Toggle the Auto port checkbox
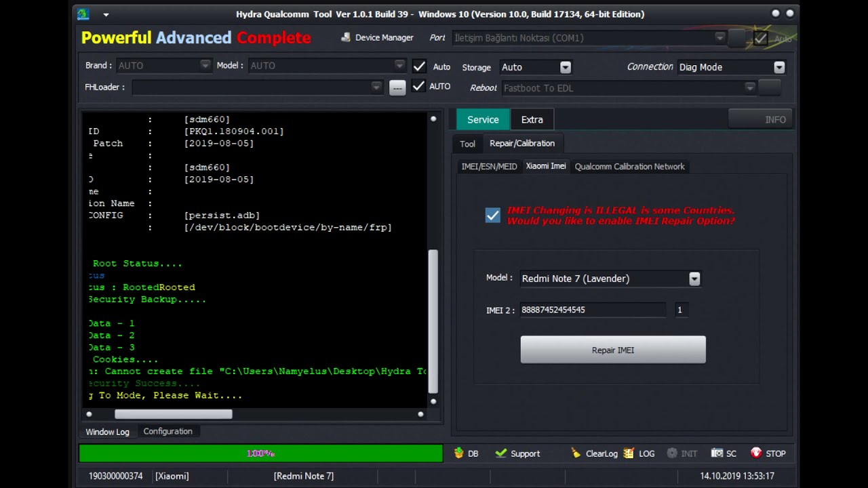This screenshot has width=868, height=488. tap(760, 39)
